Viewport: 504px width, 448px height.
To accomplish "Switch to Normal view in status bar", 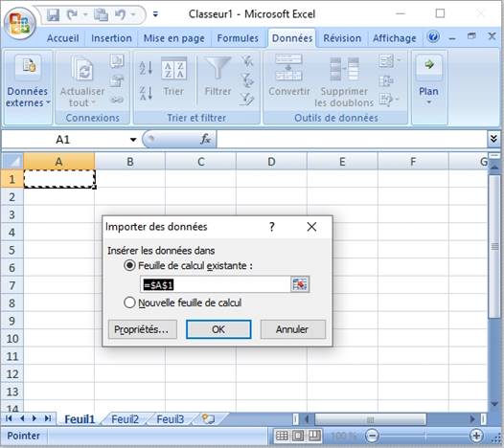I will coord(282,437).
